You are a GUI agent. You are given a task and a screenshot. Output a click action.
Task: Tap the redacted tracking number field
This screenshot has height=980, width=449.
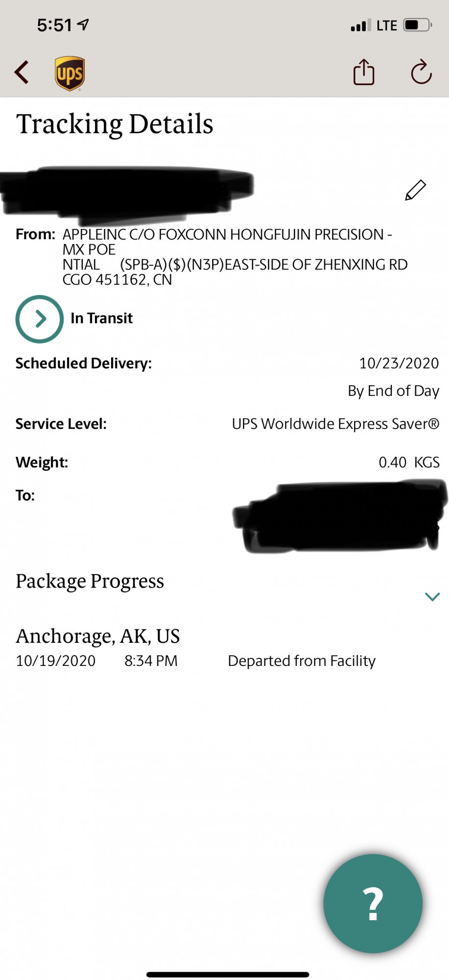(x=127, y=192)
